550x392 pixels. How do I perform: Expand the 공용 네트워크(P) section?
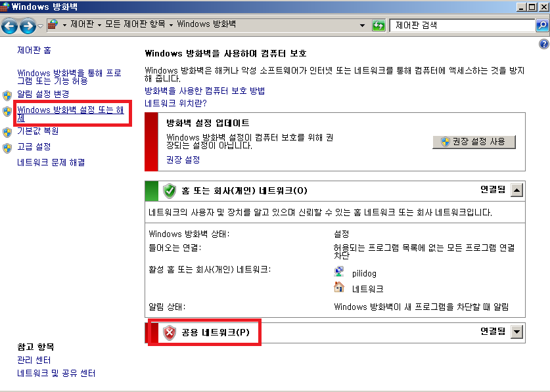pyautogui.click(x=516, y=332)
